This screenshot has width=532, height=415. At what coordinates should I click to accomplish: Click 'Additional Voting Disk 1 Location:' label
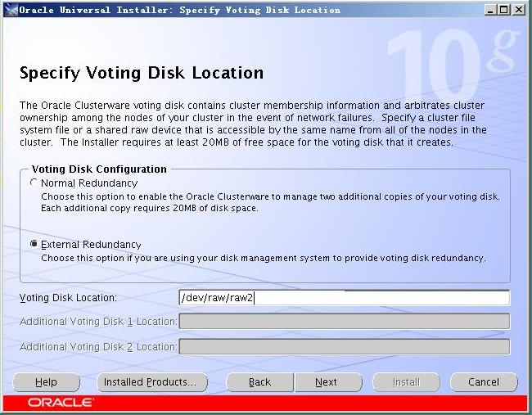pyautogui.click(x=98, y=322)
